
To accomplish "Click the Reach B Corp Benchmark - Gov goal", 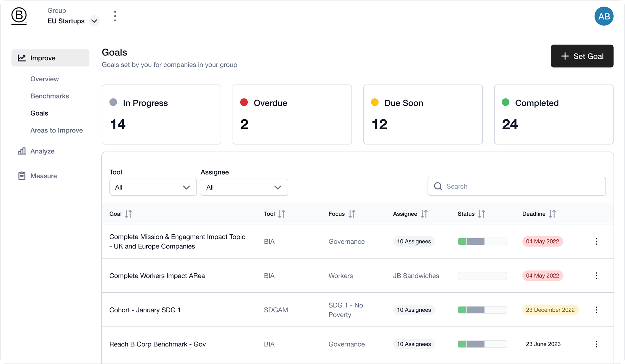I will pyautogui.click(x=158, y=344).
